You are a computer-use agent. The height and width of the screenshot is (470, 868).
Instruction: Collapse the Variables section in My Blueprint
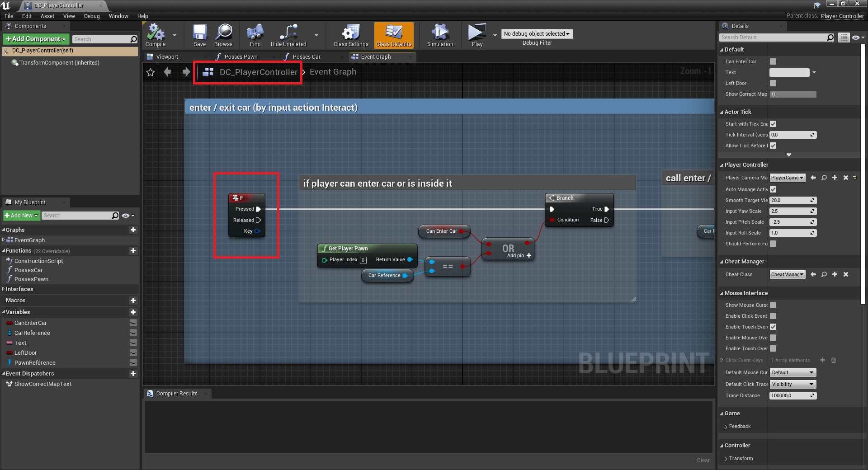point(4,312)
